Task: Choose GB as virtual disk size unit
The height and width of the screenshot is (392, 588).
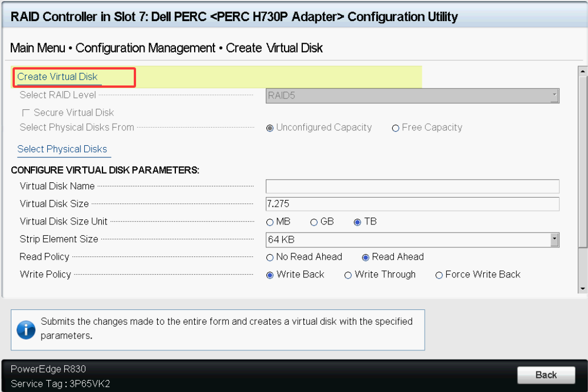Action: pyautogui.click(x=314, y=222)
